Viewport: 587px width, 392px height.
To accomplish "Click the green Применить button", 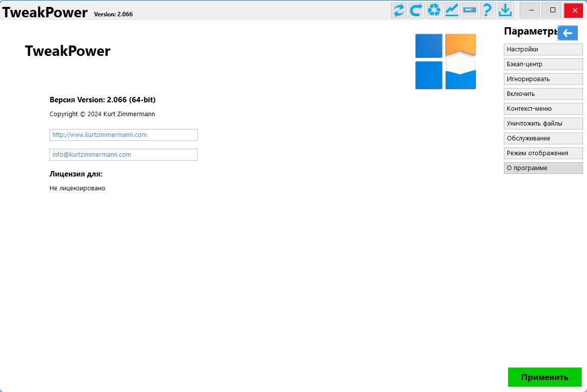I will [x=545, y=377].
